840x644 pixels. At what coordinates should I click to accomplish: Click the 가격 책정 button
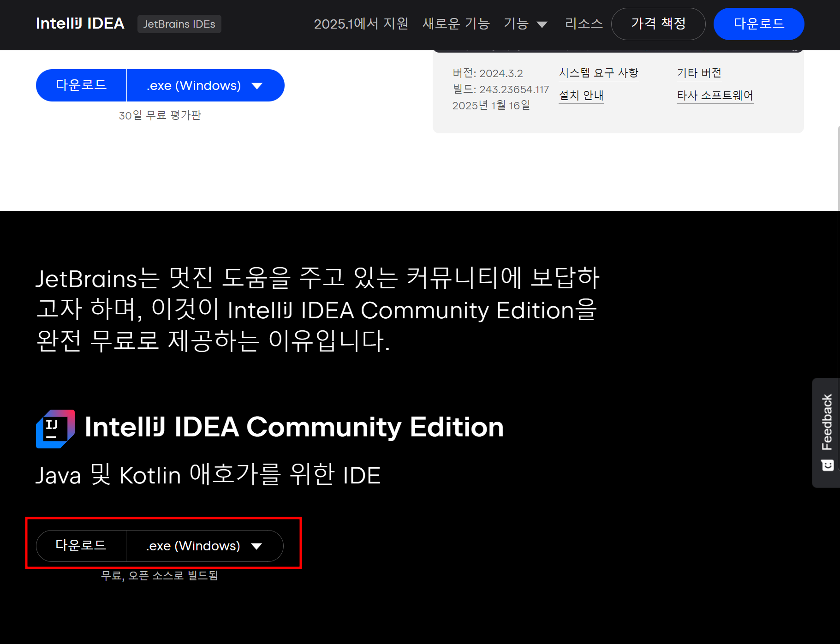click(x=658, y=24)
